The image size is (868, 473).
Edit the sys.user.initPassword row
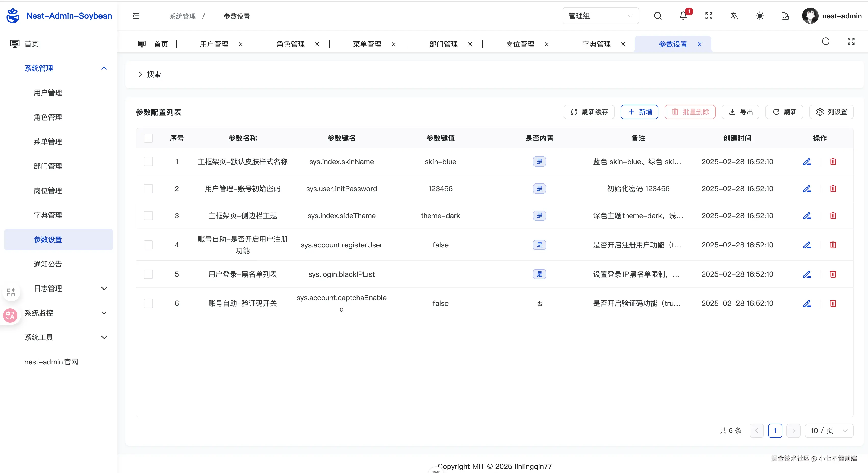click(x=807, y=189)
